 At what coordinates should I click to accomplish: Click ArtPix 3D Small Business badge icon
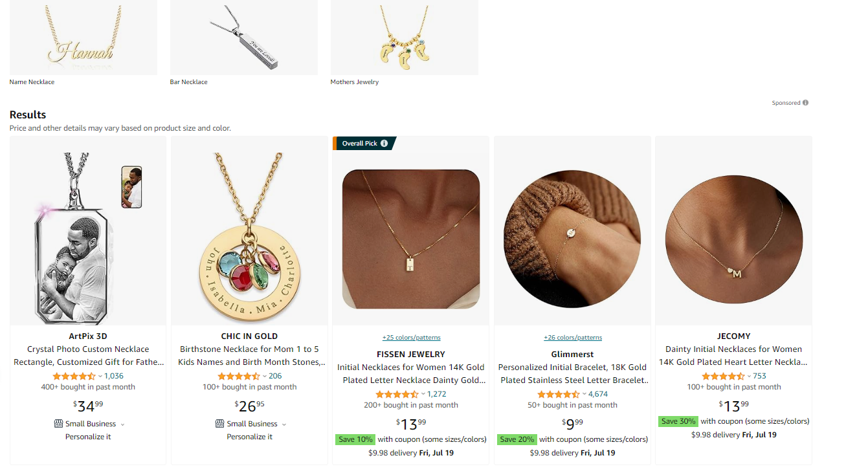coord(59,424)
